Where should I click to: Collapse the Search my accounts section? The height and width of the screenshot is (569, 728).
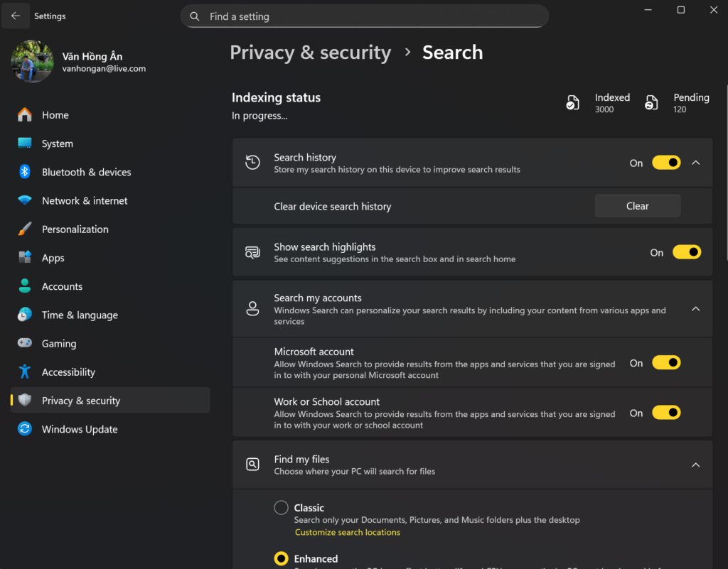pyautogui.click(x=696, y=309)
